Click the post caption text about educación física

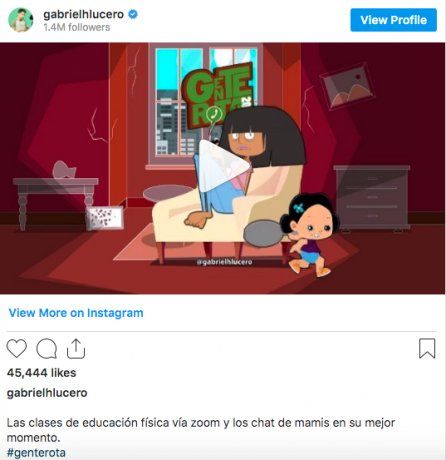[201, 430]
